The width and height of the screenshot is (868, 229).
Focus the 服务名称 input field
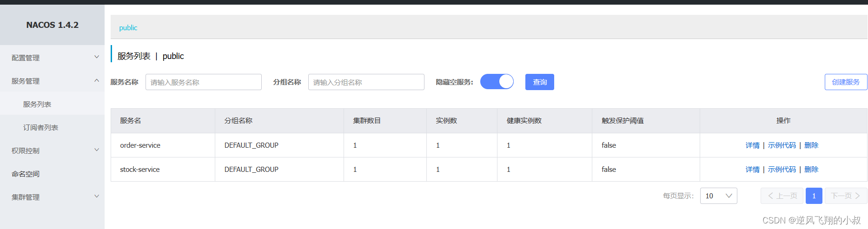point(203,82)
